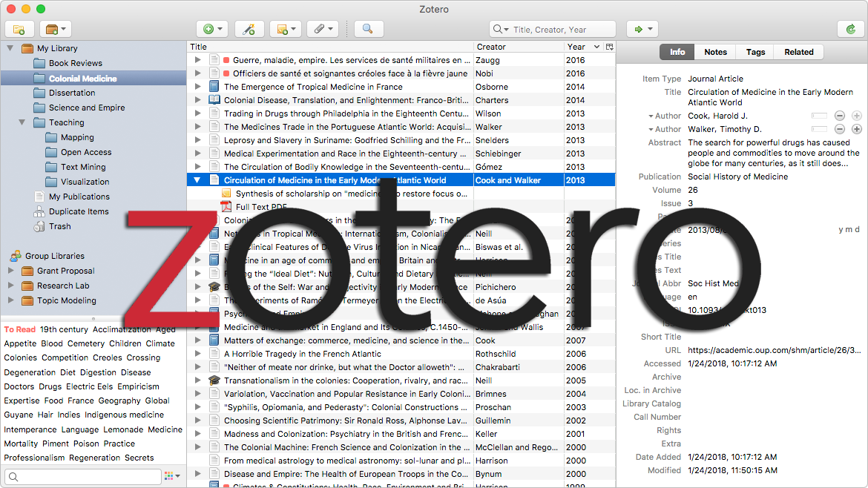This screenshot has width=868, height=488.
Task: Open the academic.oup.com URL field
Action: point(774,350)
